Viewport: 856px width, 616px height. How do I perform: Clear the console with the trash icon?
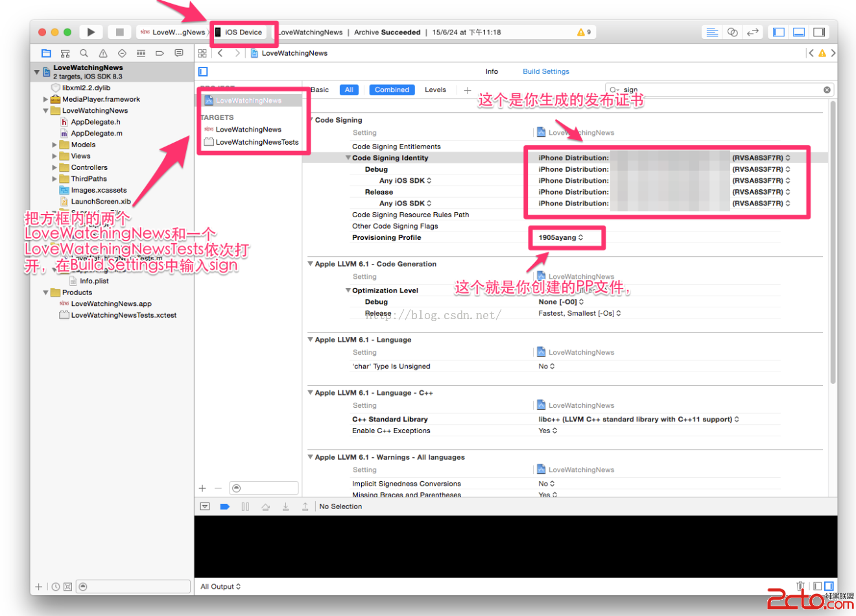[800, 586]
